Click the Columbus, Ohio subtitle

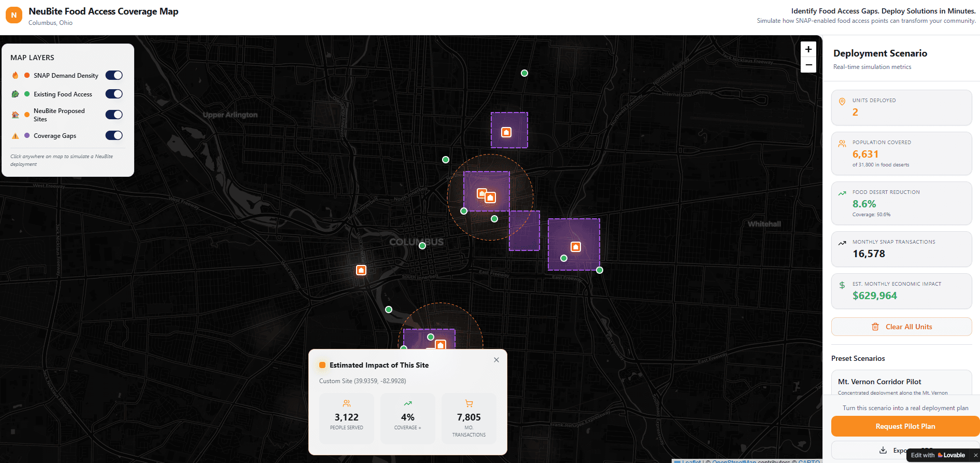(50, 23)
